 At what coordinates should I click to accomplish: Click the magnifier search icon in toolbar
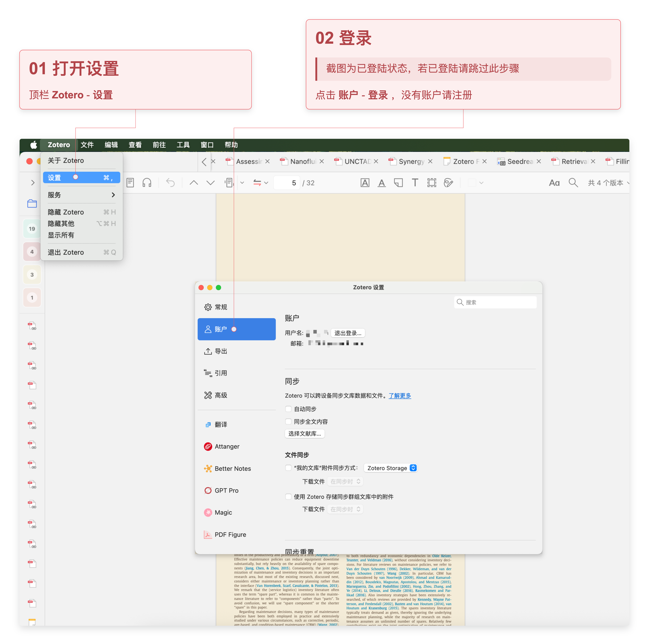pyautogui.click(x=573, y=183)
